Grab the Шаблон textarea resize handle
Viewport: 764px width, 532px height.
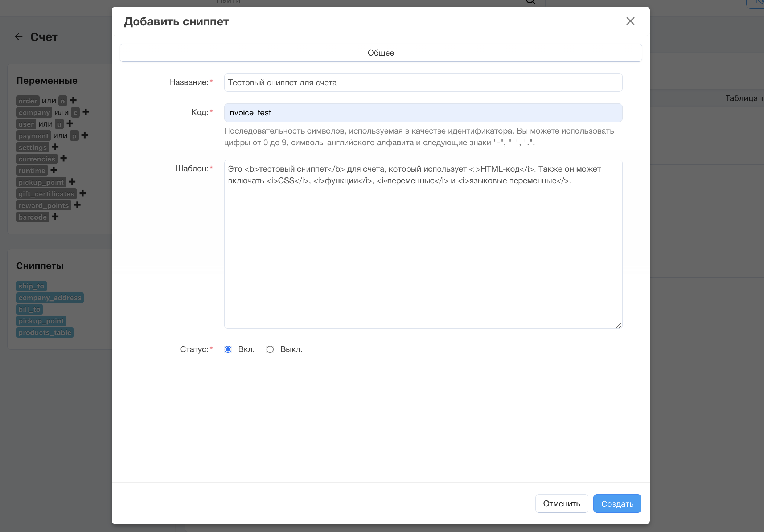point(619,325)
